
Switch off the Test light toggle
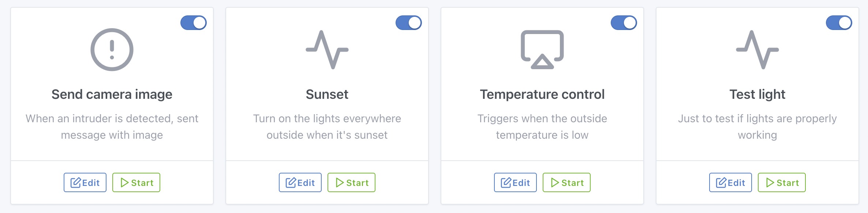839,23
